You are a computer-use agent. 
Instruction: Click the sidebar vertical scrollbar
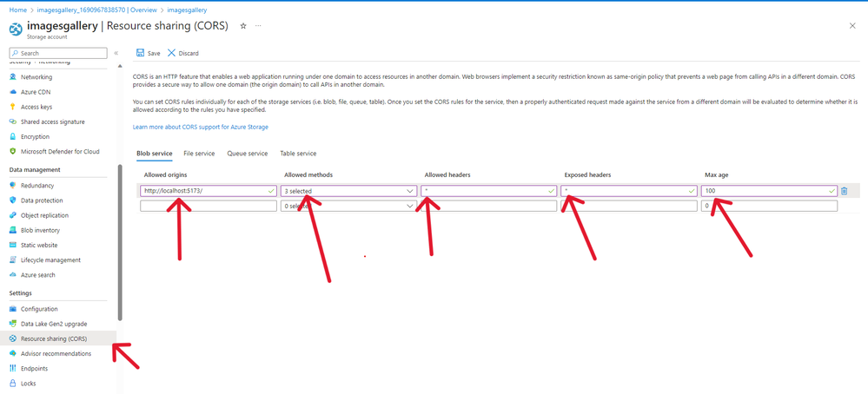click(x=120, y=242)
